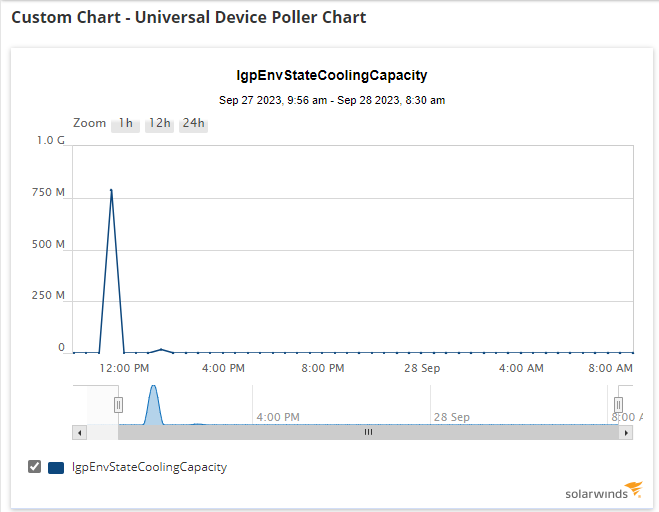Click the lgpEnvStateCoolingCapacity legend label

tap(150, 467)
